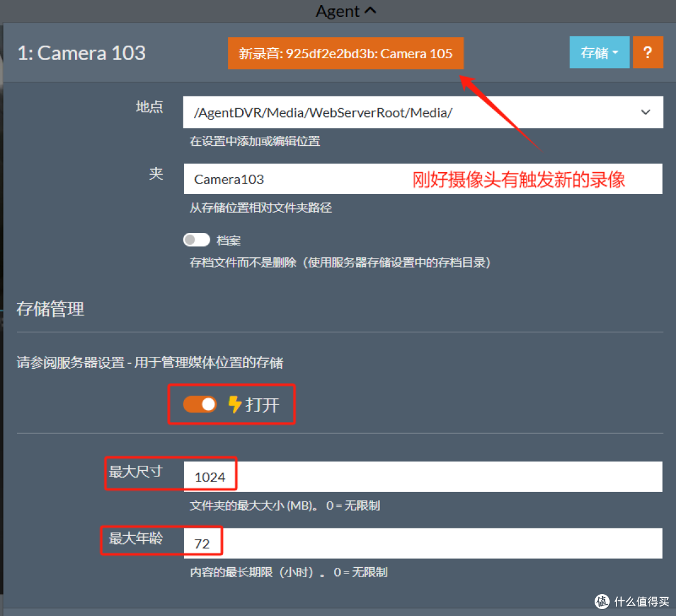The image size is (676, 616).
Task: Click the 档案 toggle switch knob
Action: [190, 240]
